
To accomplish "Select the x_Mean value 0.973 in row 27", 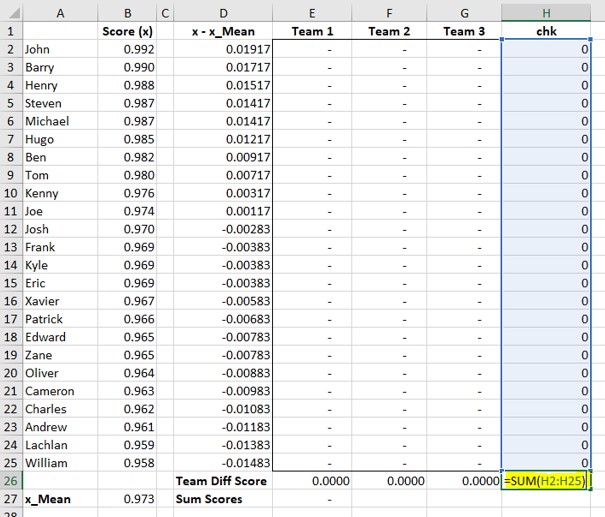I will pos(127,499).
